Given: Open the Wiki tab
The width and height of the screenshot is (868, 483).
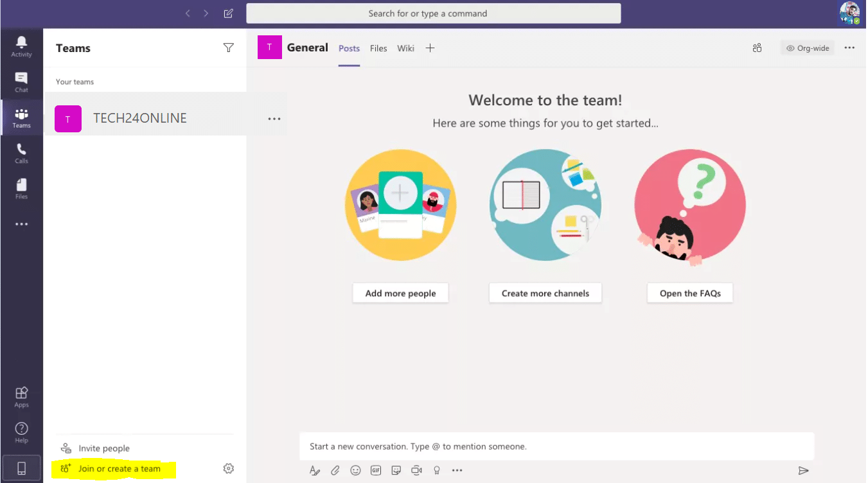Looking at the screenshot, I should [x=405, y=48].
